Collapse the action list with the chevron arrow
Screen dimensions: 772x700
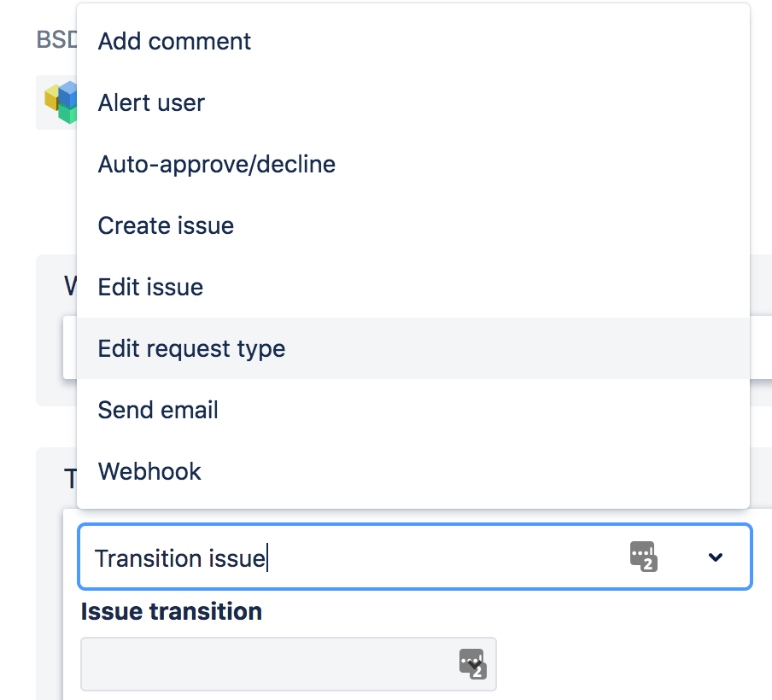coord(716,557)
